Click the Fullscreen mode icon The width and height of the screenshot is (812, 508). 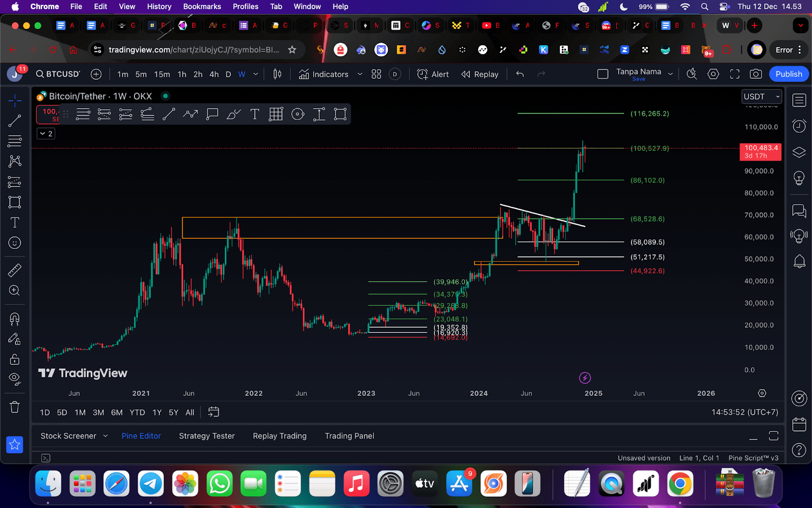[x=734, y=74]
